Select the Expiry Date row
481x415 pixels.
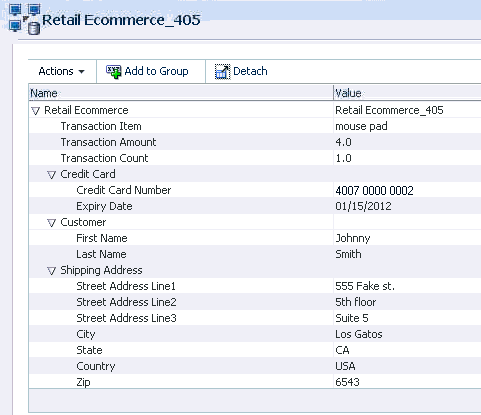tap(255, 206)
